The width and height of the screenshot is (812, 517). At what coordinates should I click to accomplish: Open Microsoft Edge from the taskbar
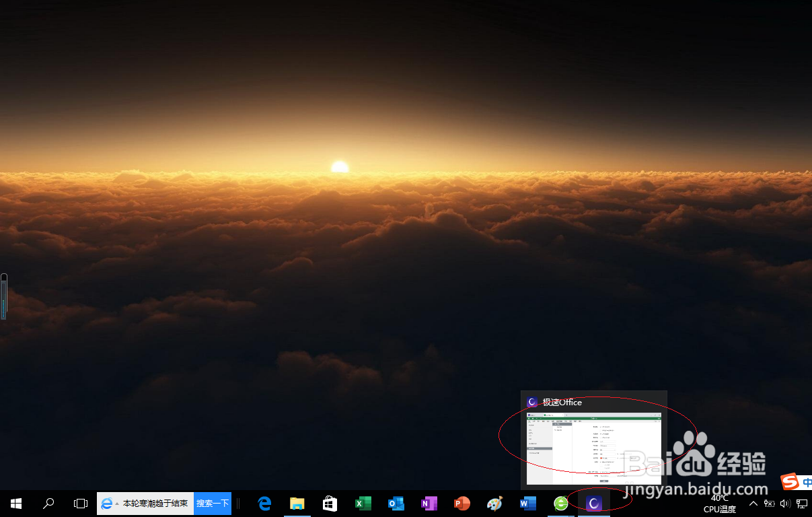(264, 504)
